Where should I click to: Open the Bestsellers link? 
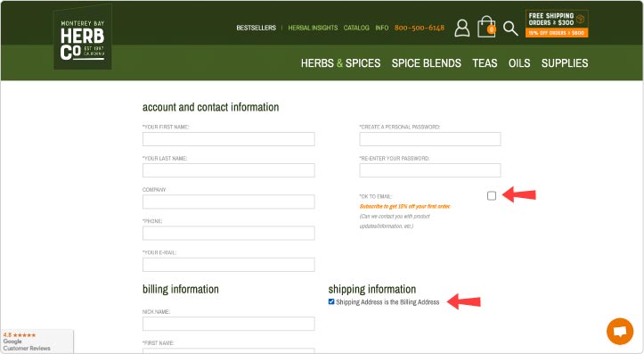(x=257, y=28)
